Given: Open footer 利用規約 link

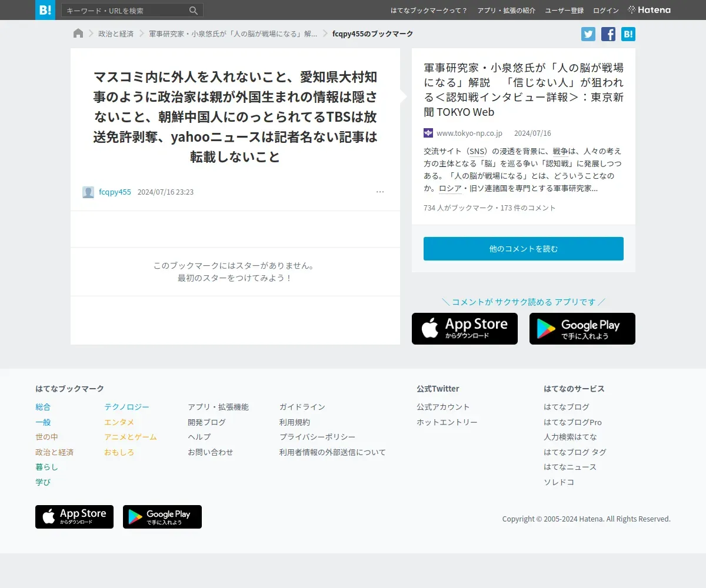Looking at the screenshot, I should (295, 422).
